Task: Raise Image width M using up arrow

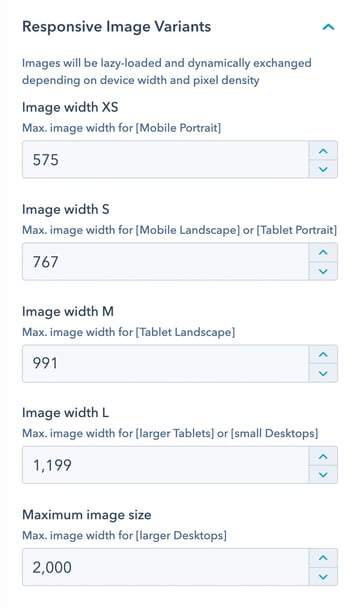Action: coord(323,355)
